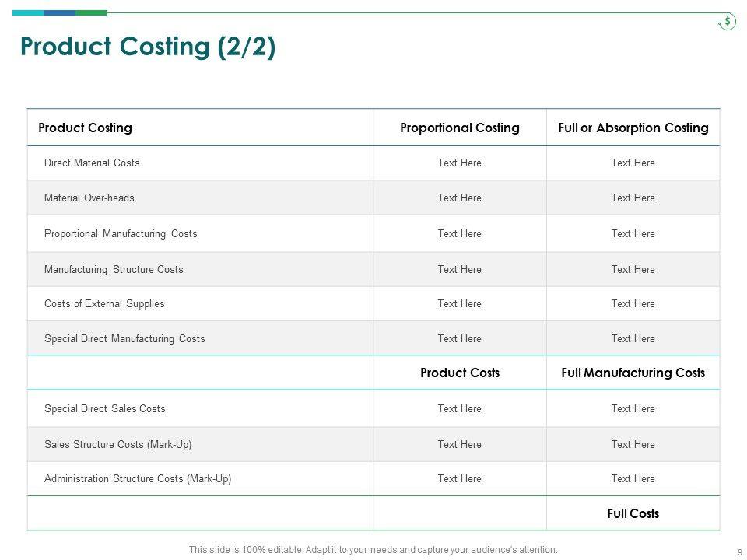Image resolution: width=747 pixels, height=560 pixels.
Task: Click Special Direct Manufacturing Costs label
Action: click(124, 339)
